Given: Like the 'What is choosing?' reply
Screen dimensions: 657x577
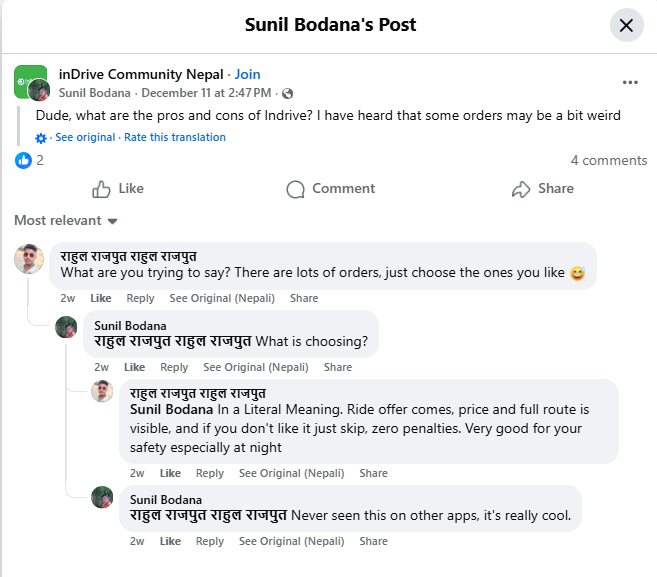Looking at the screenshot, I should coord(135,367).
